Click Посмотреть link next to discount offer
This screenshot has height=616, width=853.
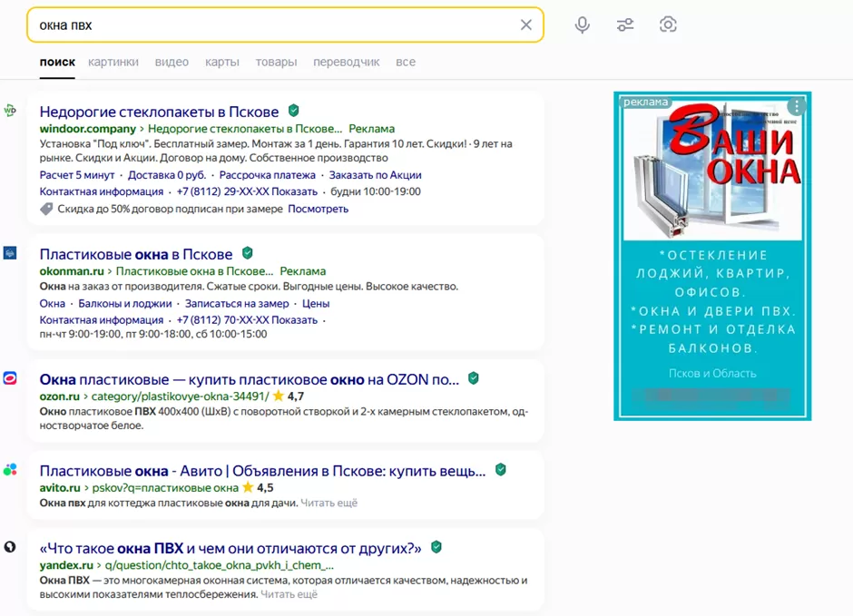click(318, 209)
